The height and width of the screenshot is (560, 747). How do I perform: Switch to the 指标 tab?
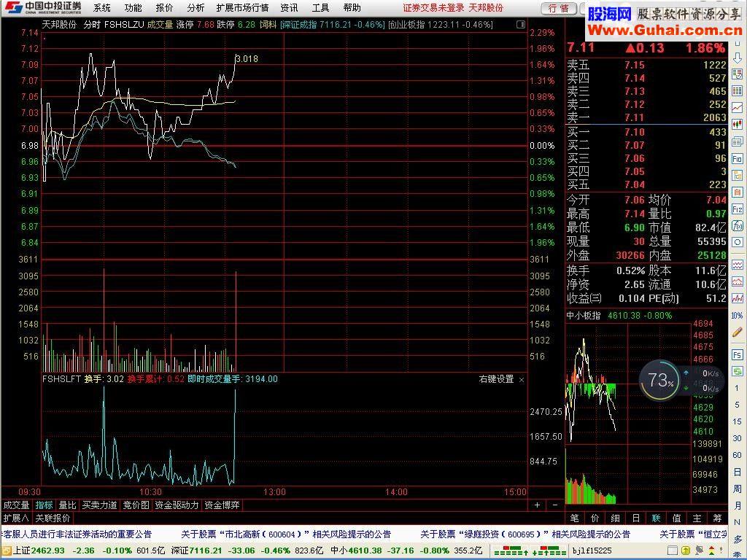(44, 505)
